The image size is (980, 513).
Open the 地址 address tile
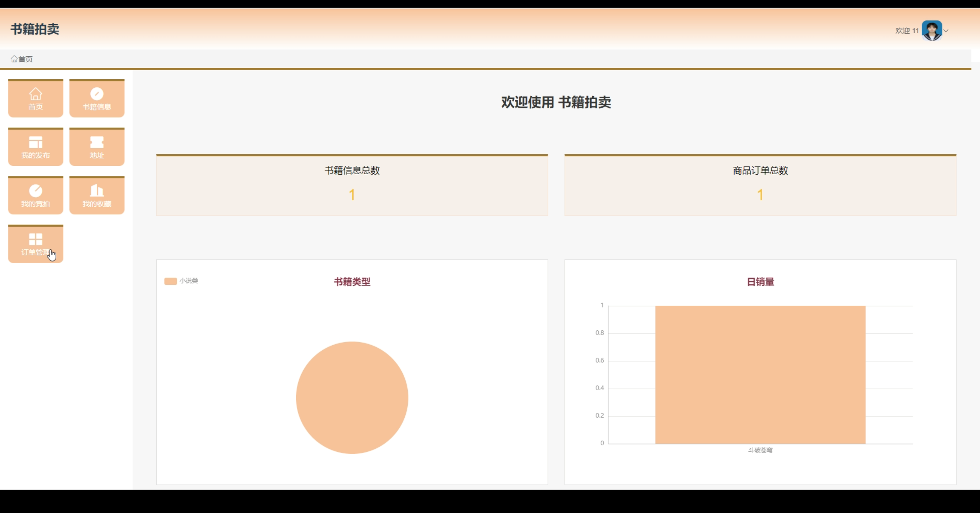(x=97, y=147)
